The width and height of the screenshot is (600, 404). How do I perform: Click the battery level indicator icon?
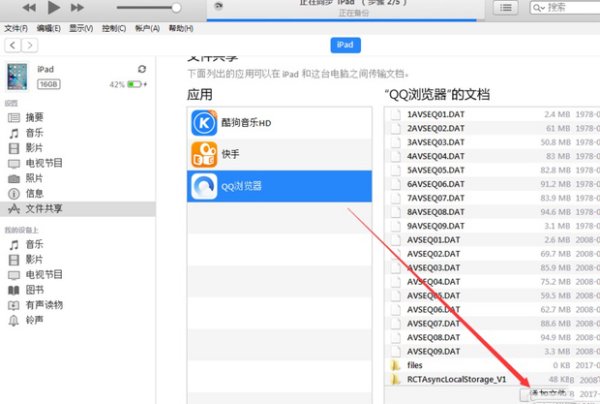[x=134, y=84]
